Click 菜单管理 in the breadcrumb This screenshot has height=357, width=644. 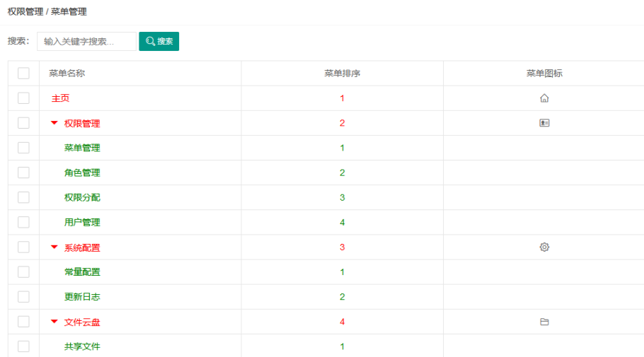click(x=69, y=11)
